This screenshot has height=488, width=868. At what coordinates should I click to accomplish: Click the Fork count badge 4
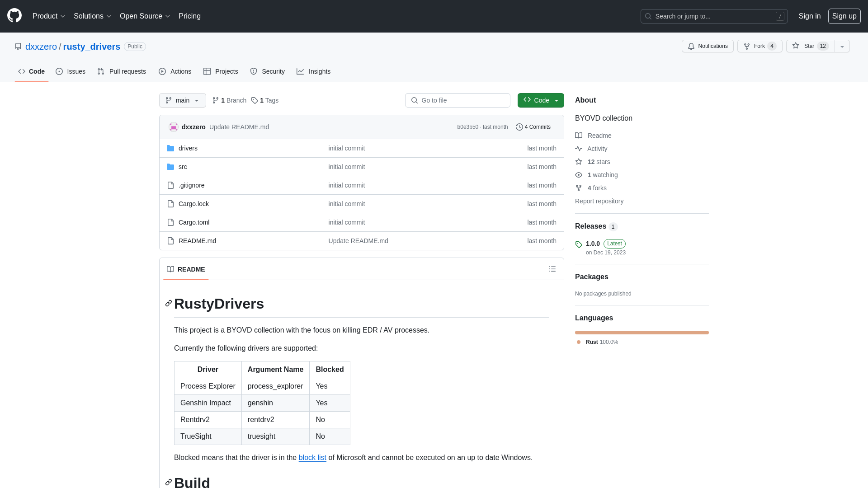(x=772, y=46)
